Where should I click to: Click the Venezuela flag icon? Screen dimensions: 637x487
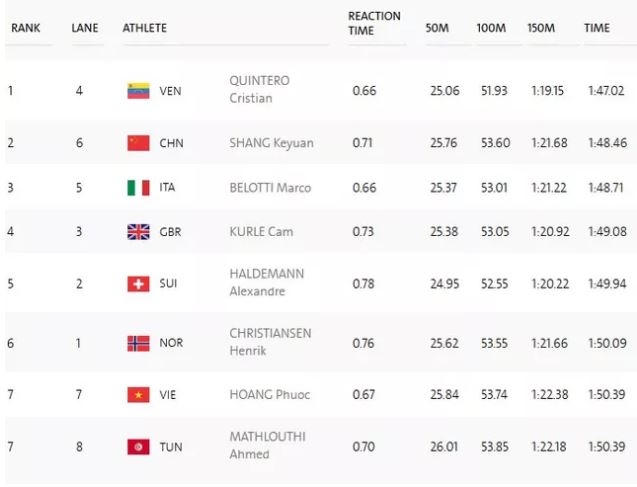138,91
